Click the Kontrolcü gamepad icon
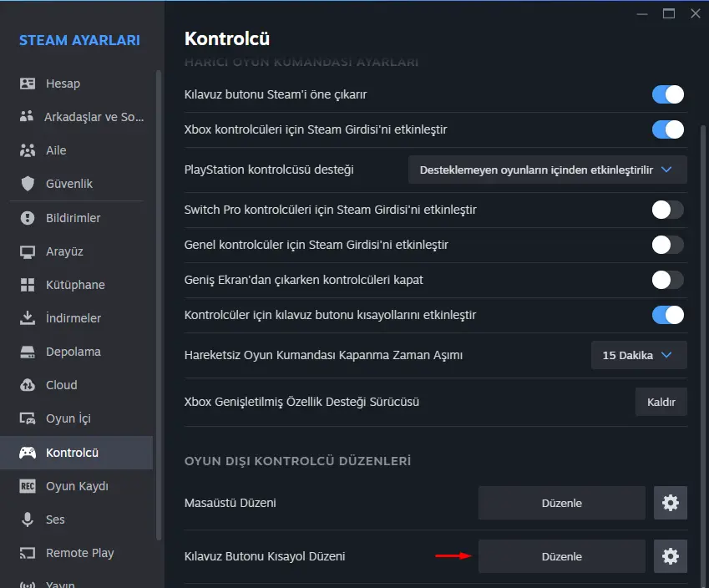The image size is (709, 588). tap(28, 453)
